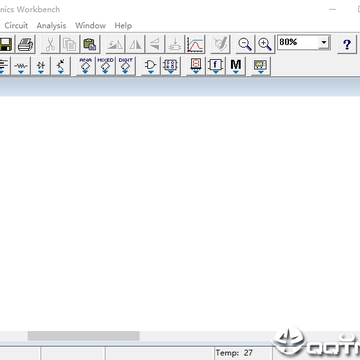This screenshot has height=360, width=360.
Task: Click the Create Subcircuit icon
Action: pyautogui.click(x=175, y=44)
